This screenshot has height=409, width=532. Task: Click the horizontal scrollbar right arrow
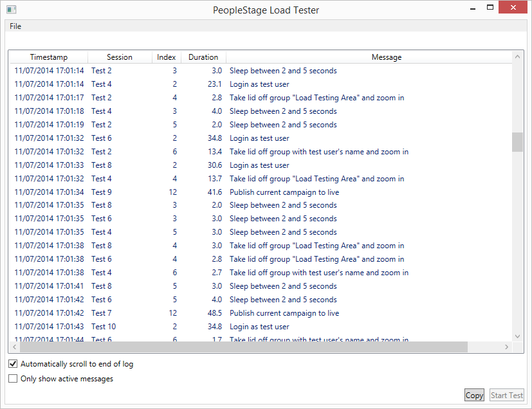[506, 347]
